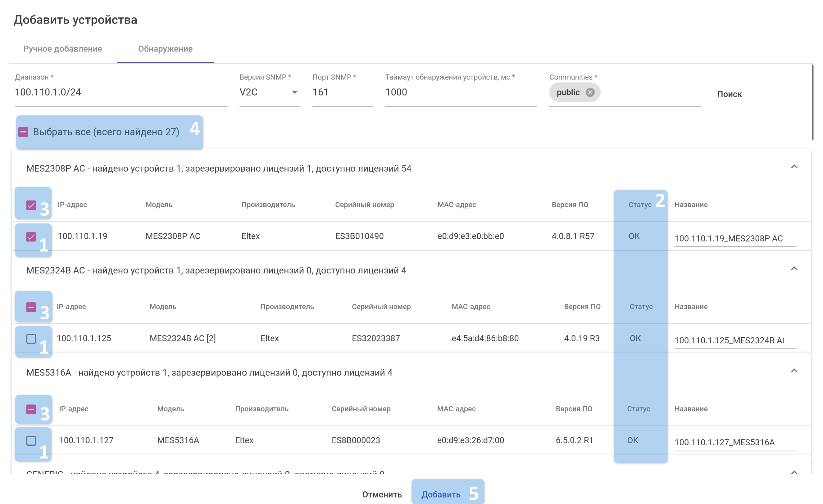This screenshot has height=504, width=823.
Task: Check device 100.110.1.125
Action: [x=31, y=339]
